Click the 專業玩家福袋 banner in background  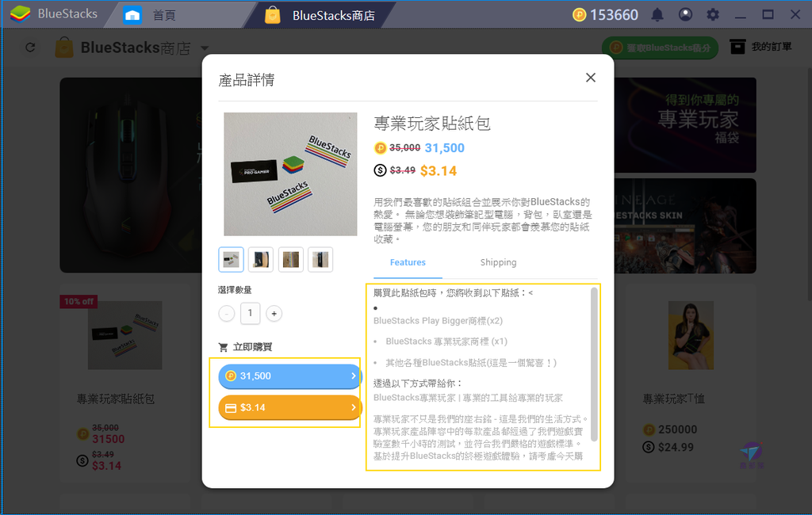[685, 125]
